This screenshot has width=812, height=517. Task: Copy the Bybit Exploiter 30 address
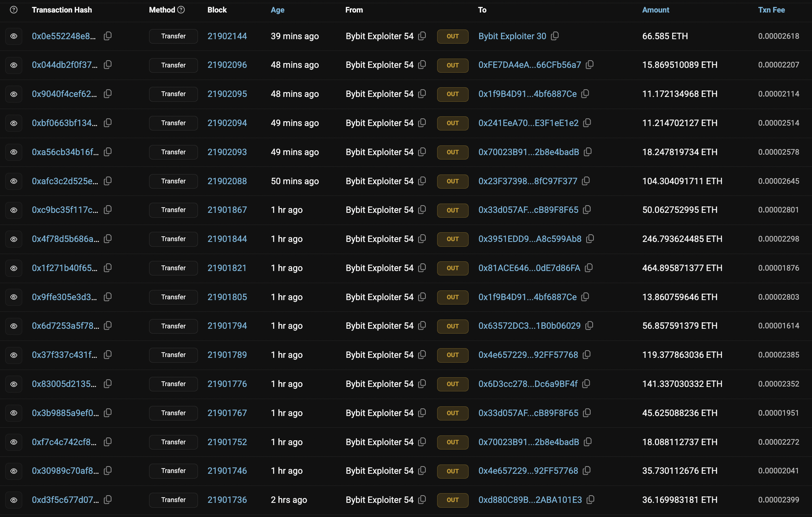click(555, 36)
